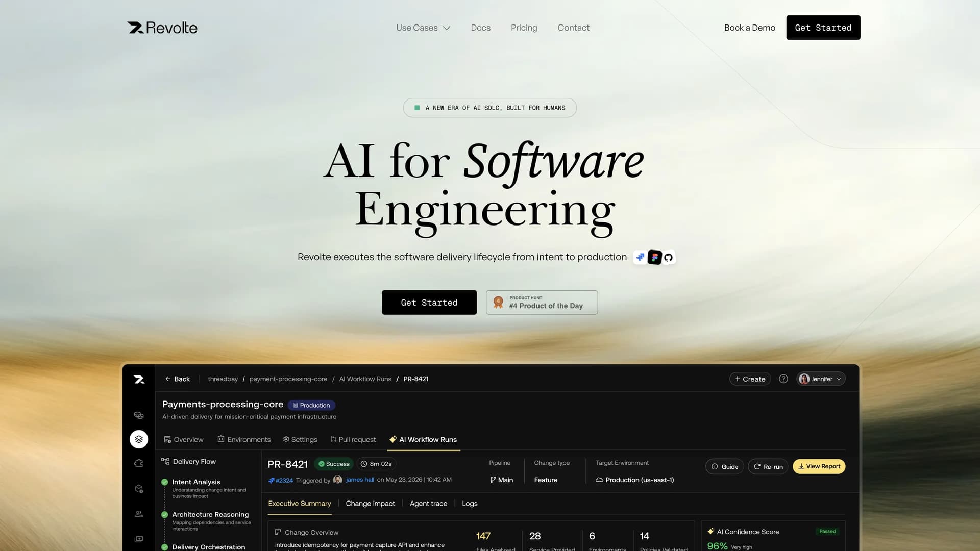Expand the Jennifer user menu

(x=821, y=379)
